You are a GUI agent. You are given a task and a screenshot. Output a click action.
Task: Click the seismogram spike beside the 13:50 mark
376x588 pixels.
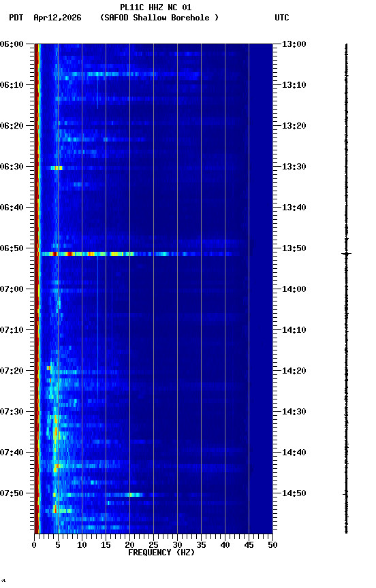[346, 254]
